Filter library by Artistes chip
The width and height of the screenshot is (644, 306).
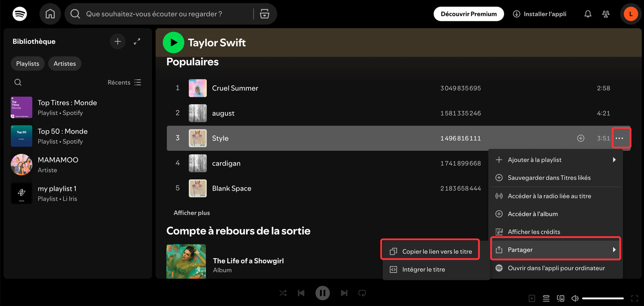click(x=65, y=64)
